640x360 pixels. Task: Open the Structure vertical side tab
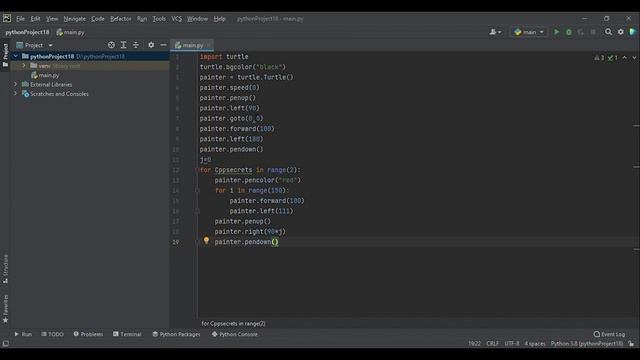point(5,269)
